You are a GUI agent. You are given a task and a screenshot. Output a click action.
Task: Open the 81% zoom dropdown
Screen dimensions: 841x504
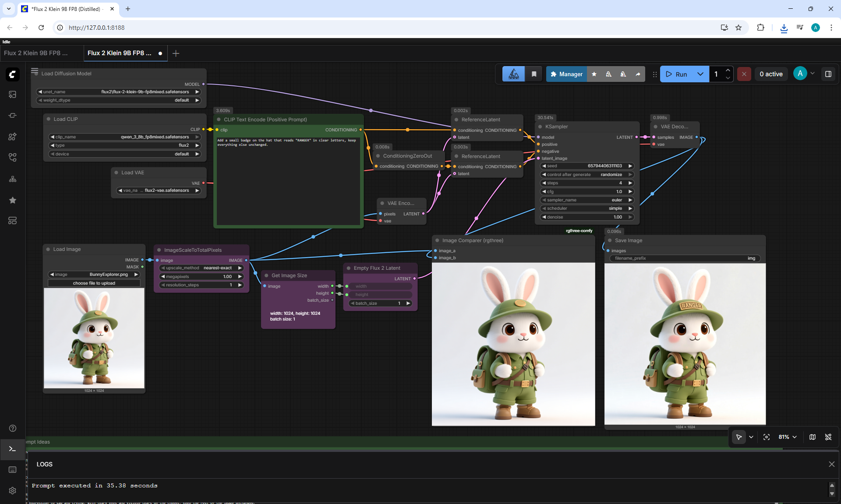click(x=788, y=437)
